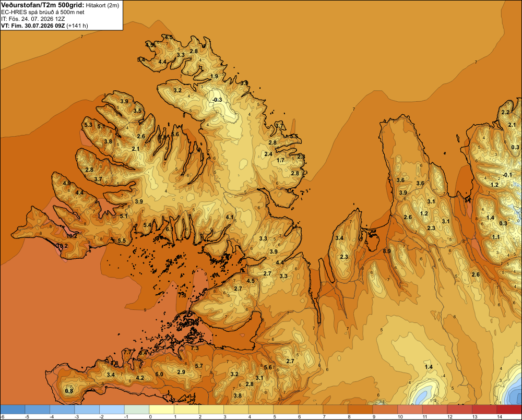Click the pale green -1 degree legend swatch
Image resolution: width=522 pixels, height=420 pixels.
(136, 409)
